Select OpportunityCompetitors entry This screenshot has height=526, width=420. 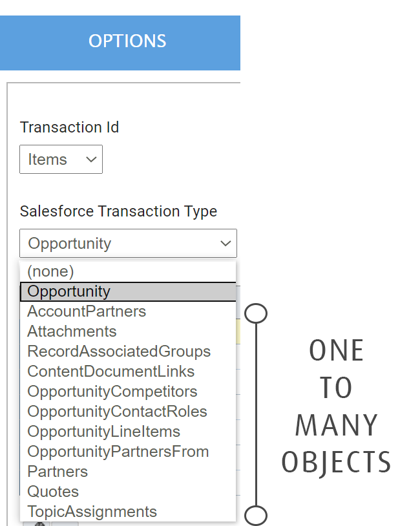pos(112,392)
